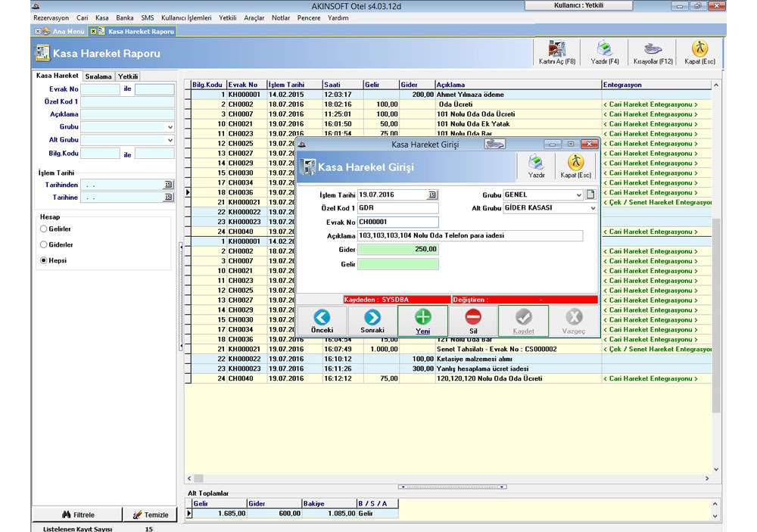Create a new entry with Yeni
757x532 pixels.
click(x=423, y=321)
